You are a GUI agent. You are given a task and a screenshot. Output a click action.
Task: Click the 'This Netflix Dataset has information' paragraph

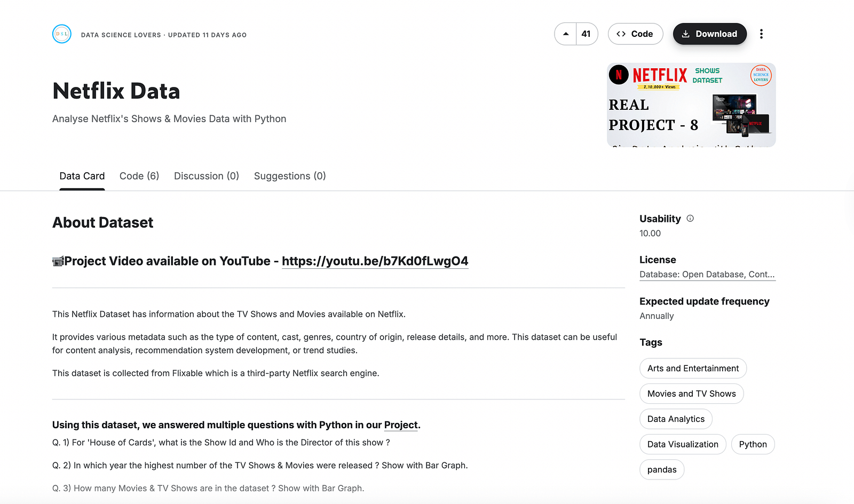click(x=229, y=314)
